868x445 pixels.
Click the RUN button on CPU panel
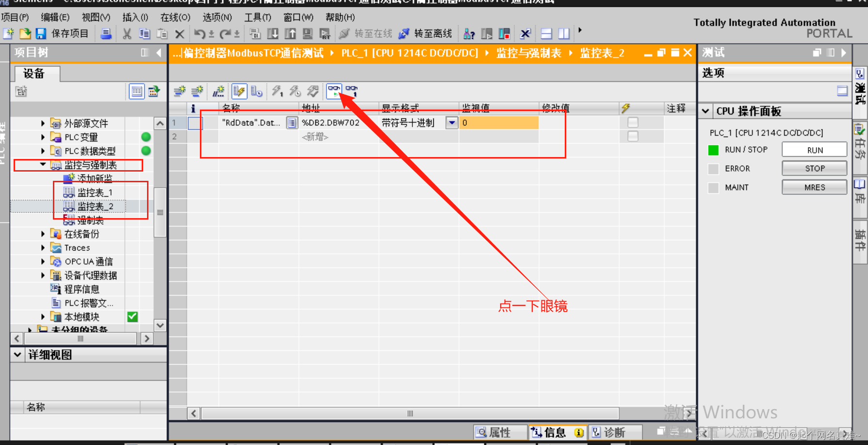[x=815, y=150]
